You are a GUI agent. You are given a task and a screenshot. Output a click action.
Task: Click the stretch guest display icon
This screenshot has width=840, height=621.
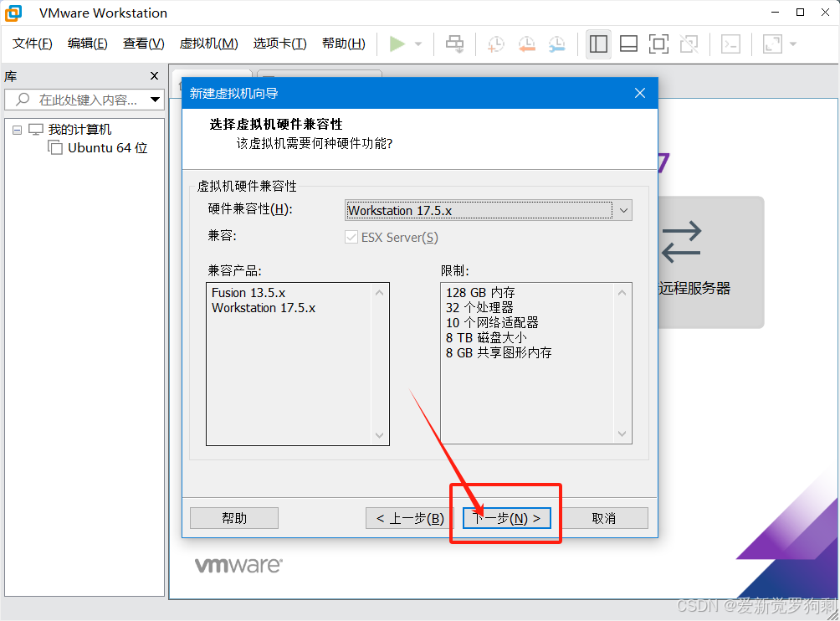(772, 44)
